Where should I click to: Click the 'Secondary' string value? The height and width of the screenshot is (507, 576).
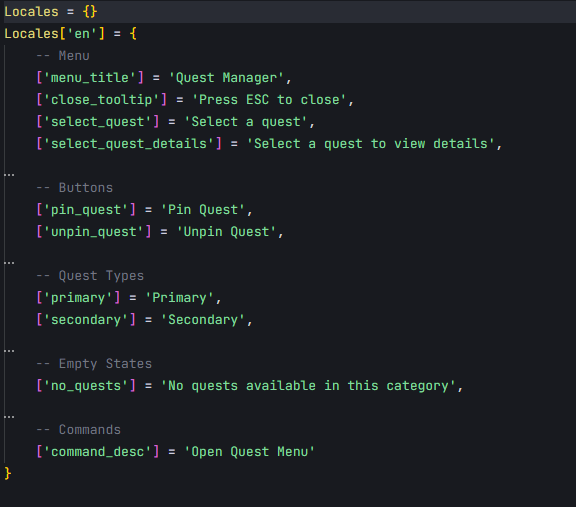pos(203,320)
